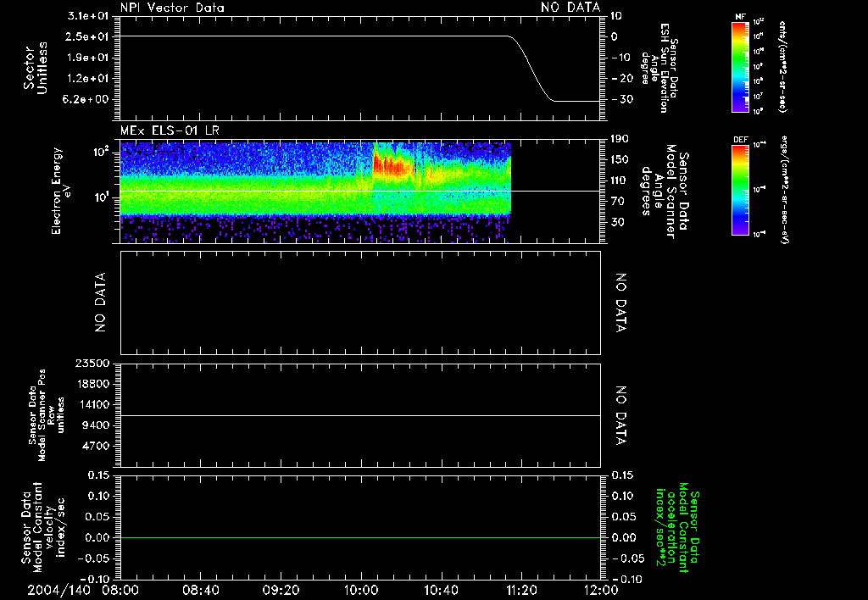Click the '12:00' end time label

[601, 590]
